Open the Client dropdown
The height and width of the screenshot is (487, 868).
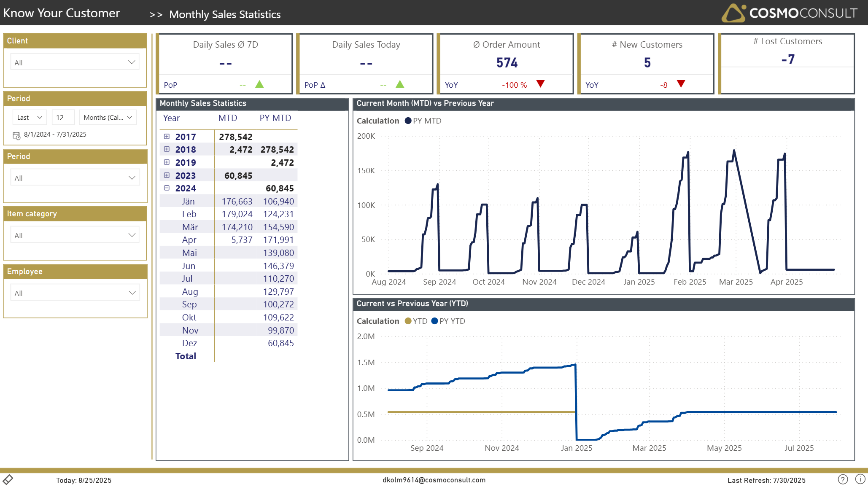75,62
